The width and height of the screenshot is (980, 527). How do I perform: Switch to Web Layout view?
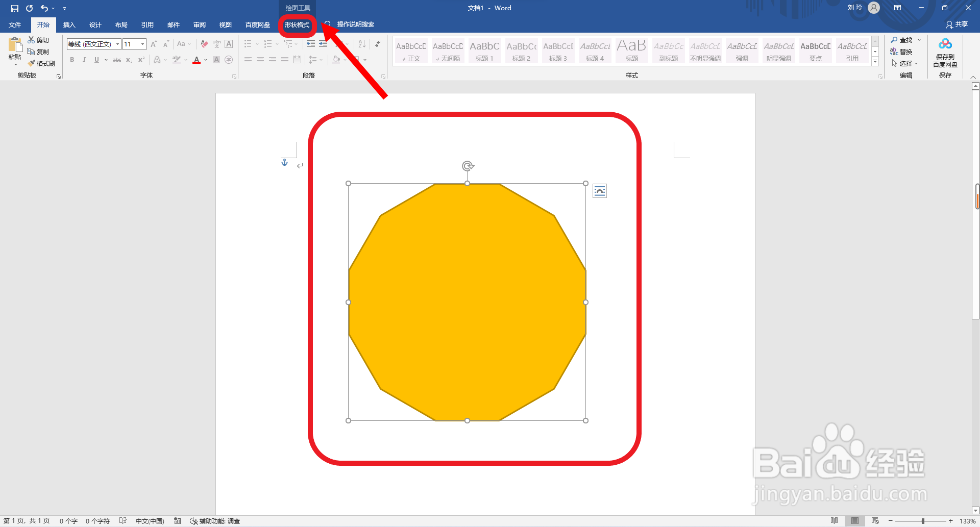[875, 521]
